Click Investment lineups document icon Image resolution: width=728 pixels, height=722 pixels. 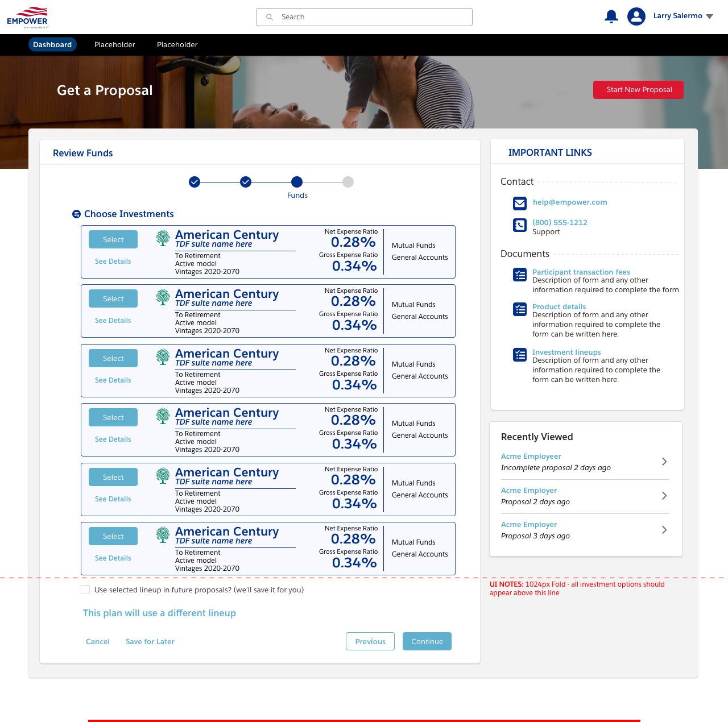click(x=520, y=355)
